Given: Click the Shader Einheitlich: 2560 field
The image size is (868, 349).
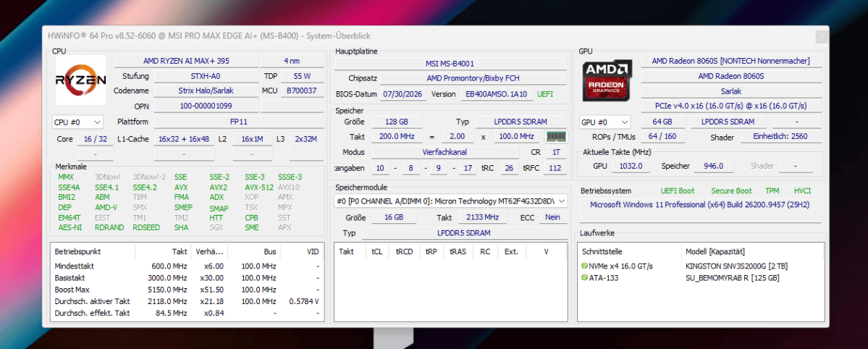Looking at the screenshot, I should [780, 136].
